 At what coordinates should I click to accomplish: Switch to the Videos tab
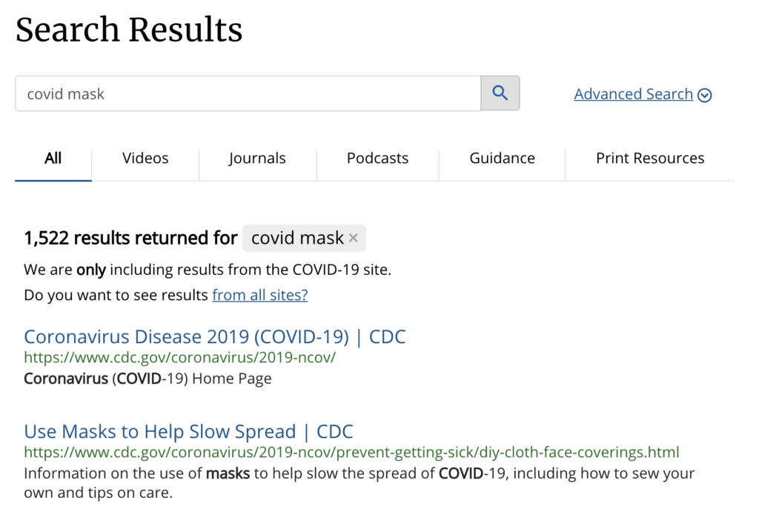tap(145, 159)
